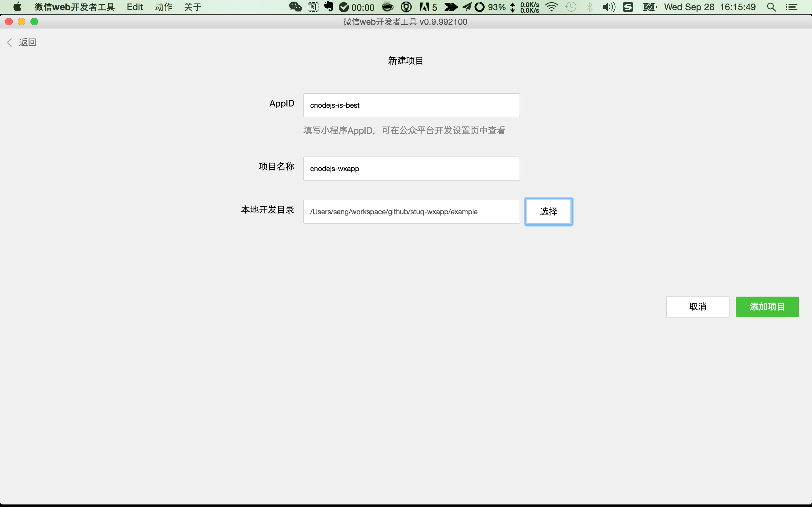
Task: Click the volume speaker icon
Action: pyautogui.click(x=608, y=7)
